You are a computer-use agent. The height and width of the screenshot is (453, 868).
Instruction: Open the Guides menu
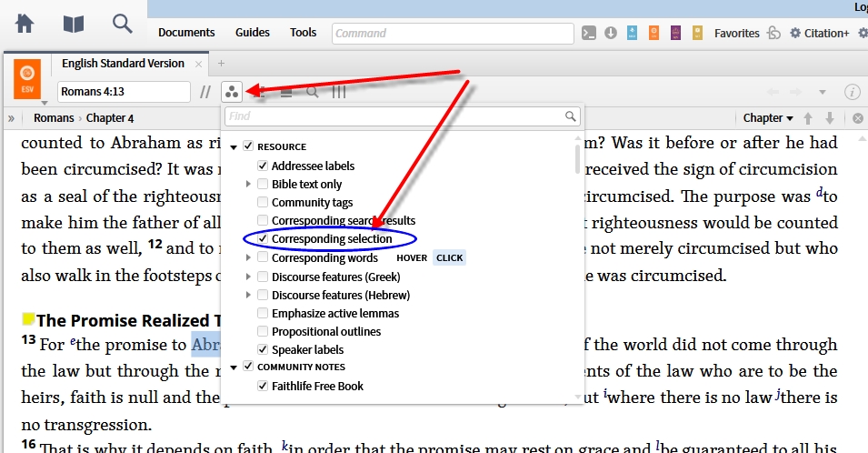(x=253, y=33)
